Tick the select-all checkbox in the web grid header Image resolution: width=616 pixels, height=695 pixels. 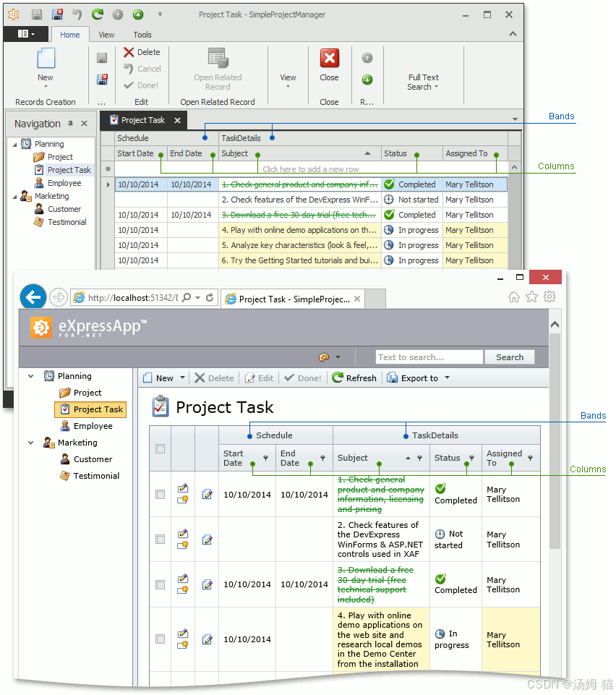(x=161, y=448)
